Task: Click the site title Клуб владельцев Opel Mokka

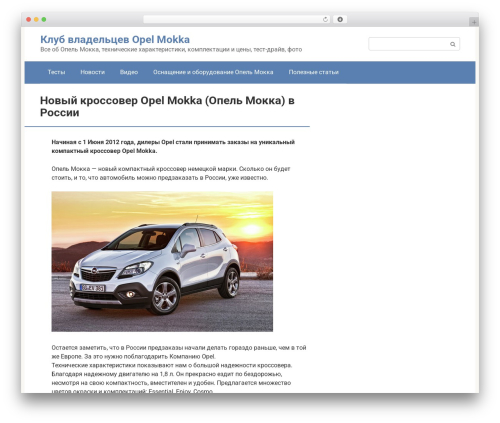Action: 115,39
